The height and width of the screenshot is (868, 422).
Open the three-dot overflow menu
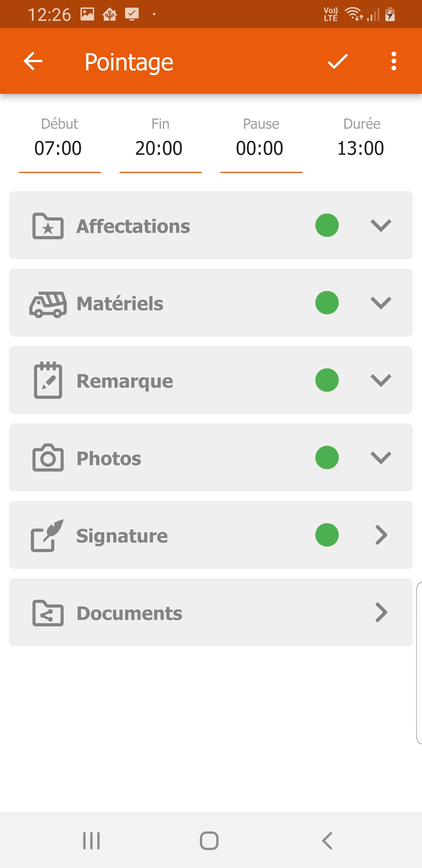point(393,61)
